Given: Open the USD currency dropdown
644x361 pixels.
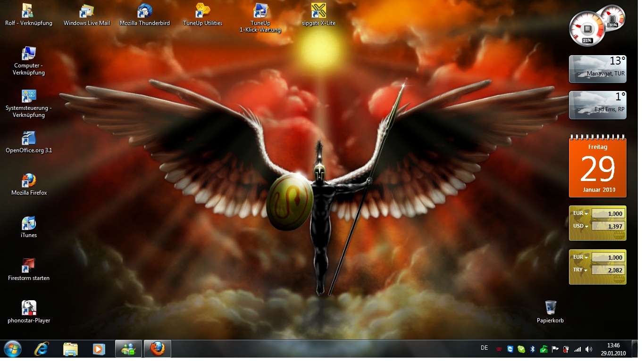Looking at the screenshot, I should pos(580,226).
